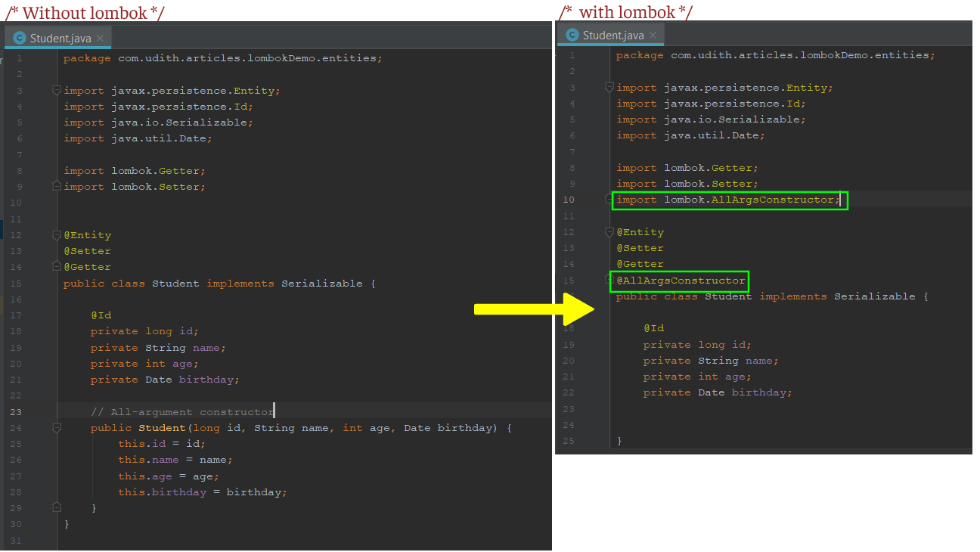Click the highlighted @AllArgsConstructor annotation
The width and height of the screenshot is (980, 552).
678,280
